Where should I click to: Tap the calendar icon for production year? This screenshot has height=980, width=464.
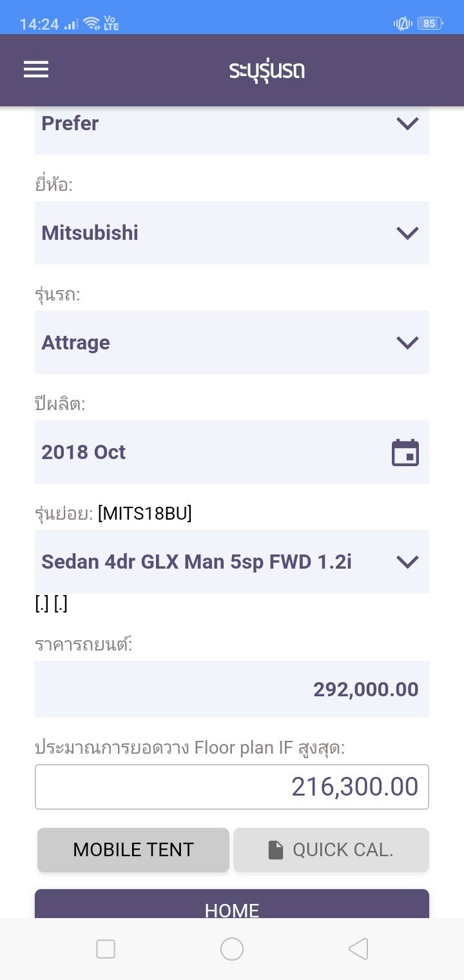(x=405, y=453)
